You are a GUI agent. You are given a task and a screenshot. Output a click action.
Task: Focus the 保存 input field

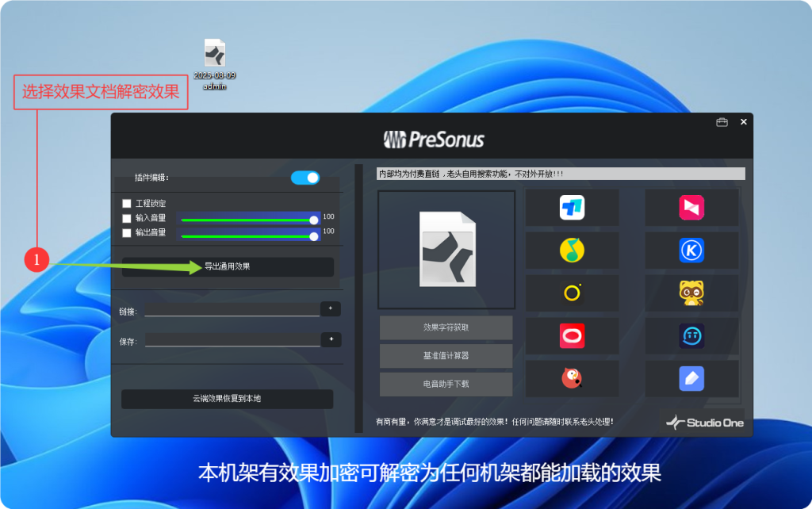tap(232, 339)
